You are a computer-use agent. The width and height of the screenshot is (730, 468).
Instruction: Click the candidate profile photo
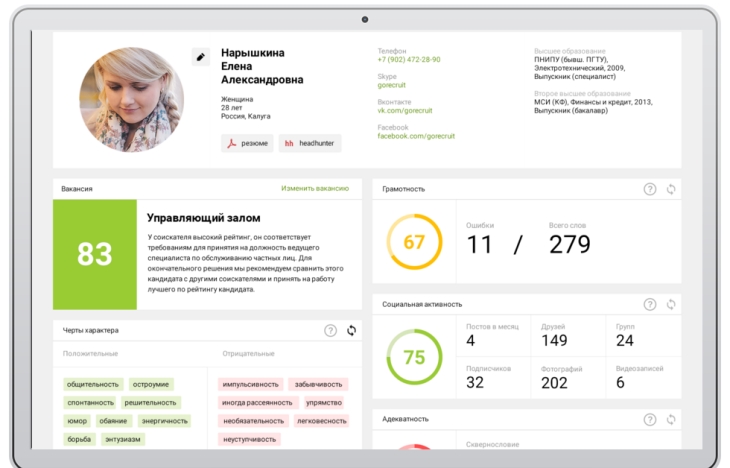point(132,100)
